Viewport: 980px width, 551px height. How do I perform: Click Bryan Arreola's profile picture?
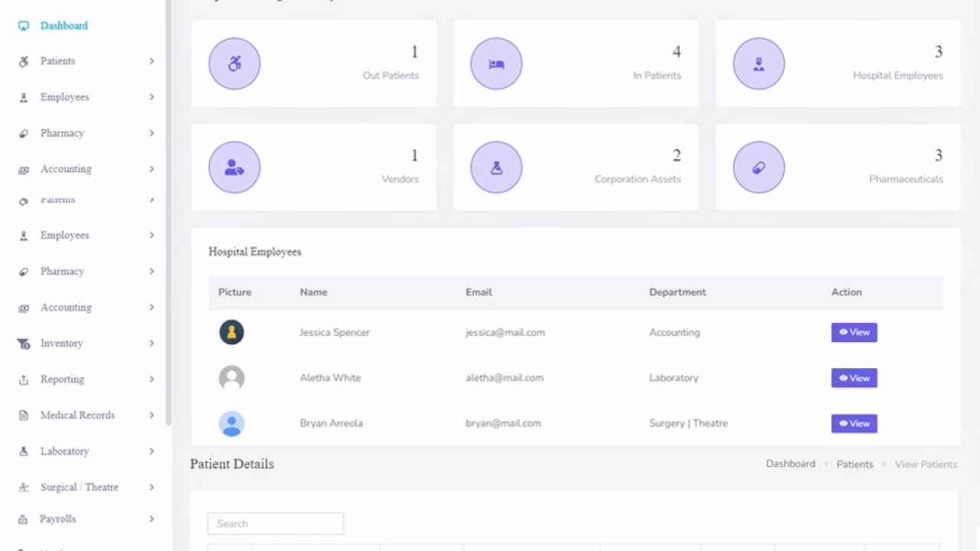(x=231, y=423)
